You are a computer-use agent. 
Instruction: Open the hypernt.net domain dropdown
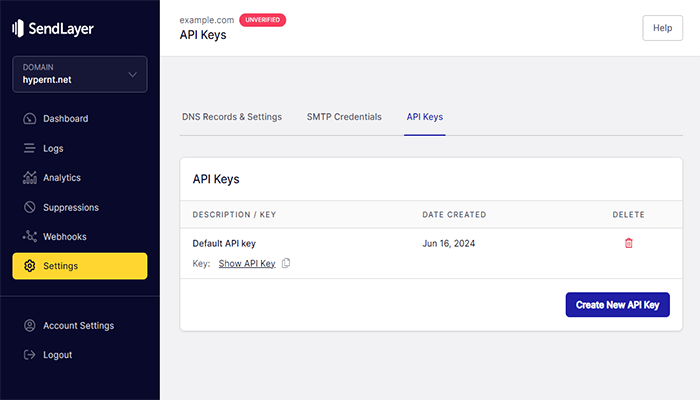point(80,74)
